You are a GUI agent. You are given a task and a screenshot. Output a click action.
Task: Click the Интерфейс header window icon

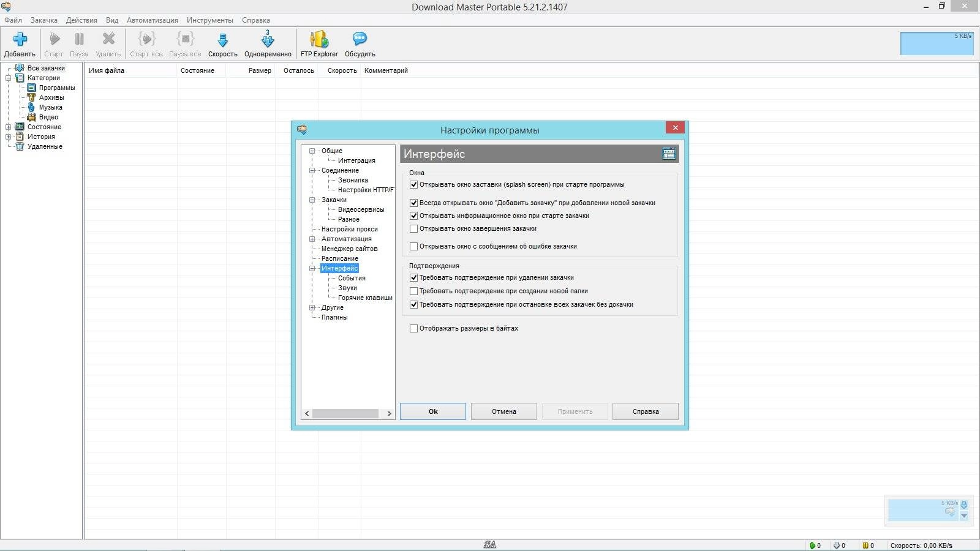(669, 154)
